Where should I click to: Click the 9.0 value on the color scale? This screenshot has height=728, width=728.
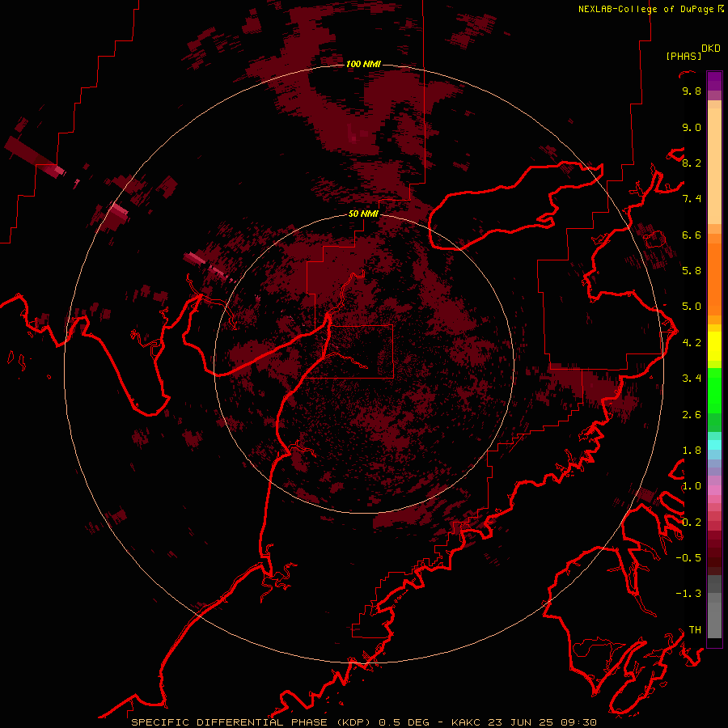[x=692, y=127]
